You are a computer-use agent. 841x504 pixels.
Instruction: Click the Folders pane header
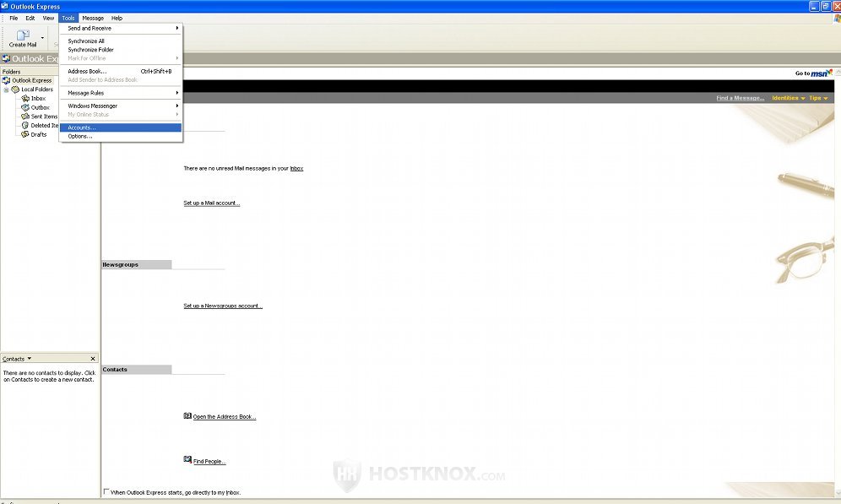pos(30,71)
